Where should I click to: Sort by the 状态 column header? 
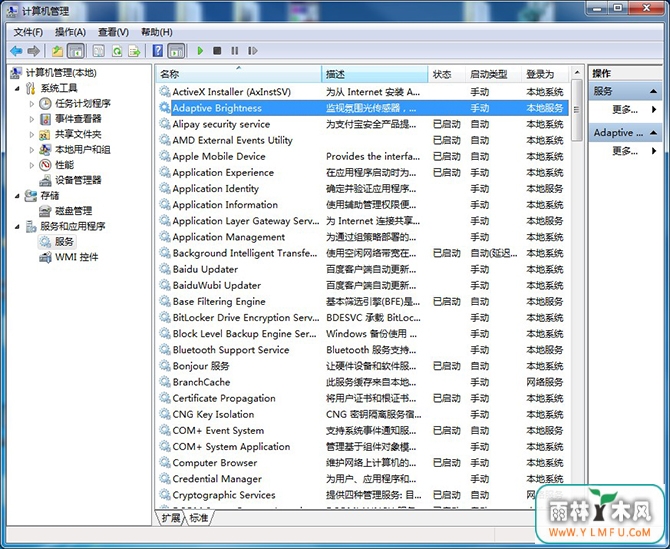(447, 74)
